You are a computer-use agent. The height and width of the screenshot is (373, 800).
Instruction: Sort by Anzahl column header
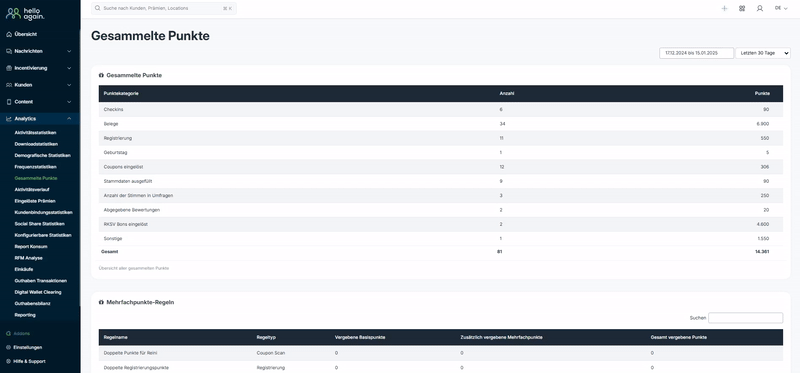click(x=507, y=93)
